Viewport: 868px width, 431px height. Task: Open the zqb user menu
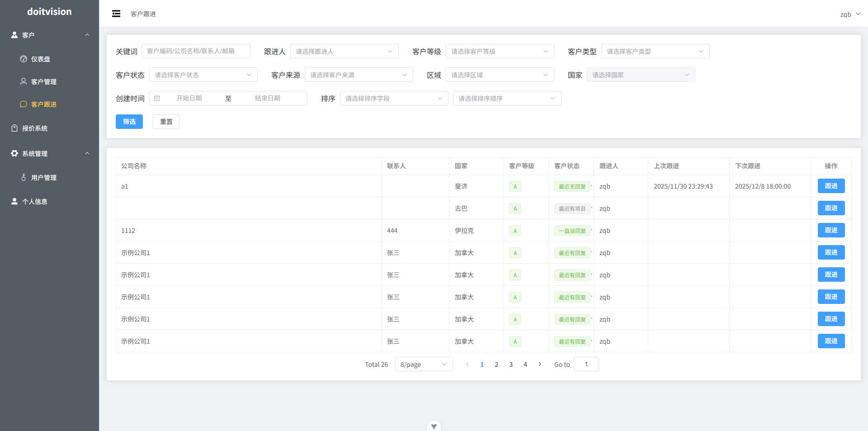coord(850,14)
